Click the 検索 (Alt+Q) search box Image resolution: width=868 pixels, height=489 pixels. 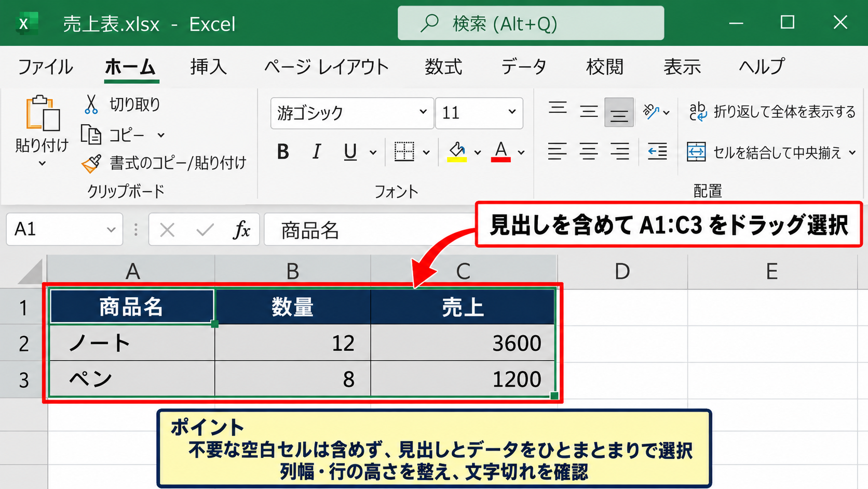531,23
